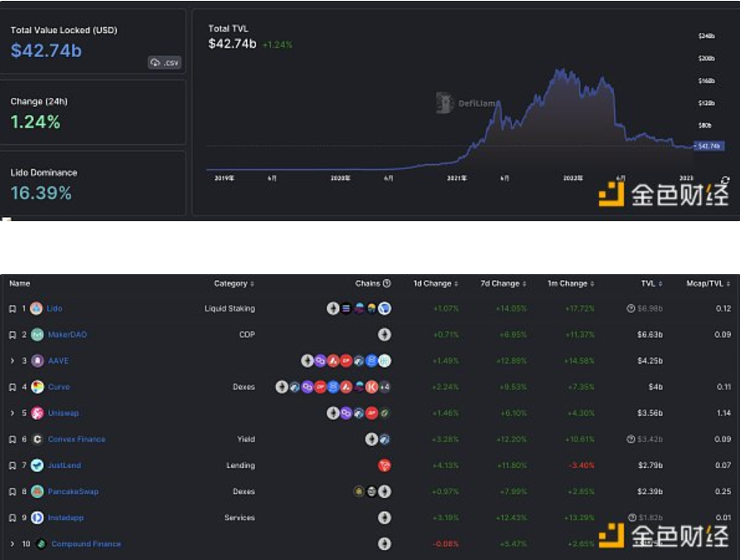Open the Instadapp protocol link

click(x=65, y=518)
